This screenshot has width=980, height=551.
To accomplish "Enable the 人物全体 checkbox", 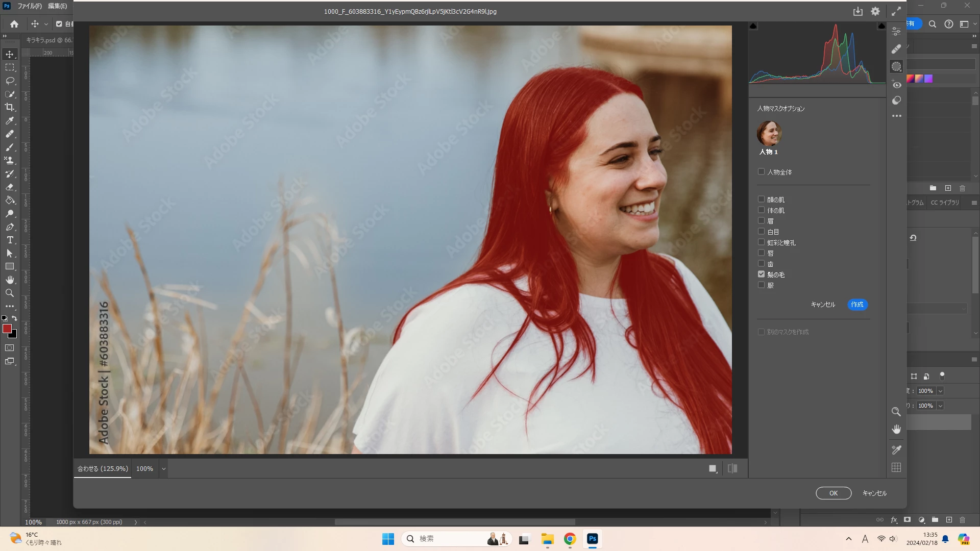I will pyautogui.click(x=761, y=172).
